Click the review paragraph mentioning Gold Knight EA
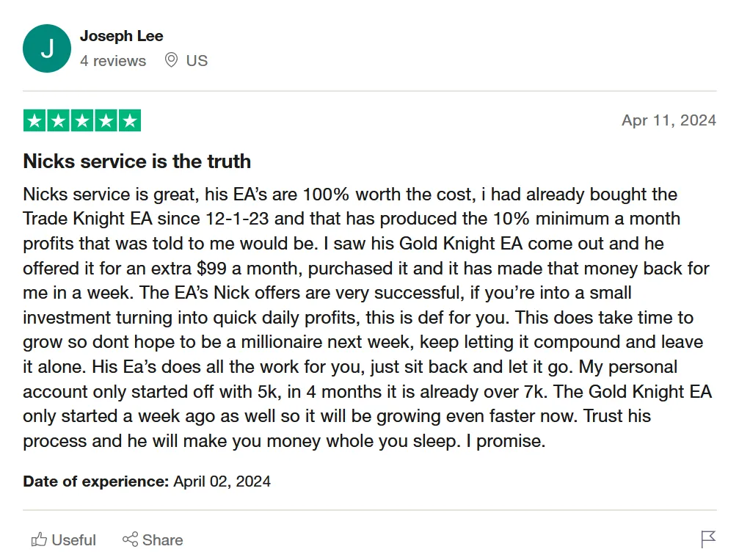 [368, 318]
